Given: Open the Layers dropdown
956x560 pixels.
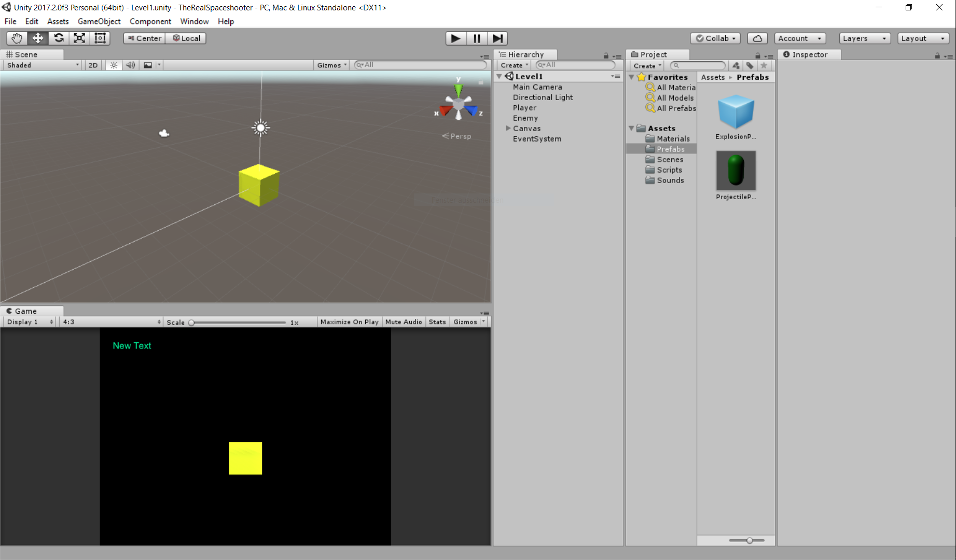Looking at the screenshot, I should [864, 38].
